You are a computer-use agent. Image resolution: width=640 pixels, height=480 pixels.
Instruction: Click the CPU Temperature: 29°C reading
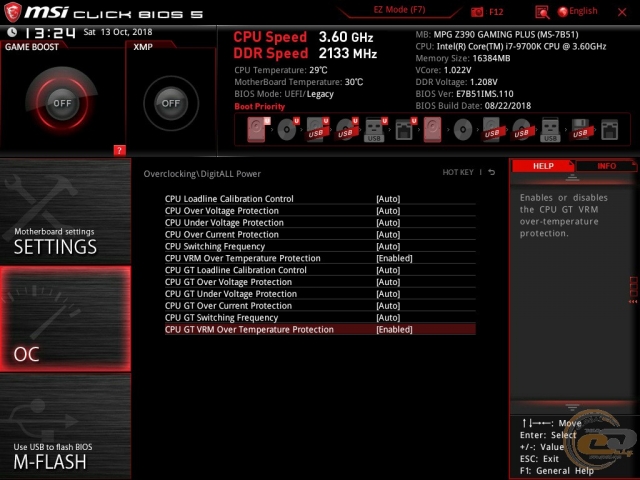tap(281, 70)
